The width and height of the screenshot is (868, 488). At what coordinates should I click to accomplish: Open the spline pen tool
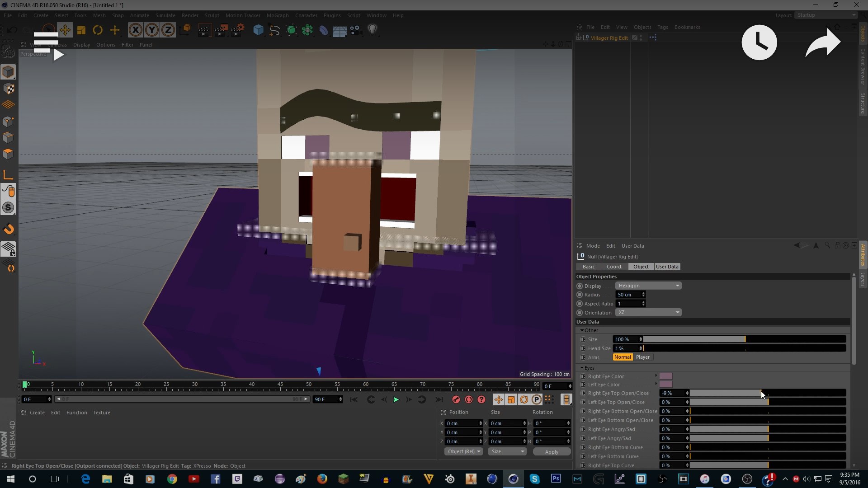(274, 30)
